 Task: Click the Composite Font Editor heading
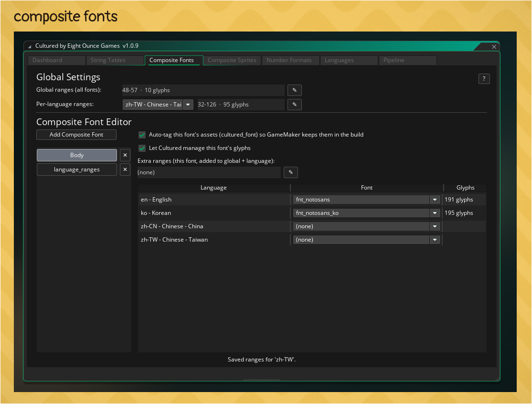pos(84,122)
